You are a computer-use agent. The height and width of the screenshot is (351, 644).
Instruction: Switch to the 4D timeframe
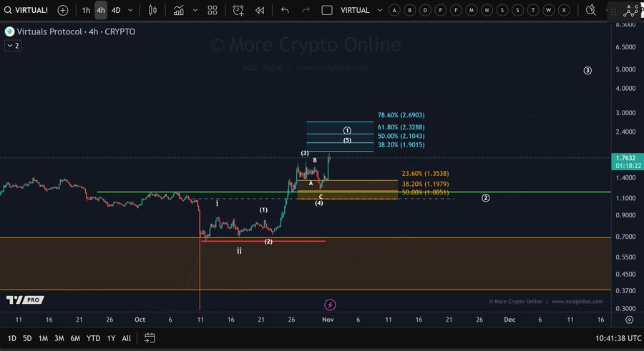point(116,10)
